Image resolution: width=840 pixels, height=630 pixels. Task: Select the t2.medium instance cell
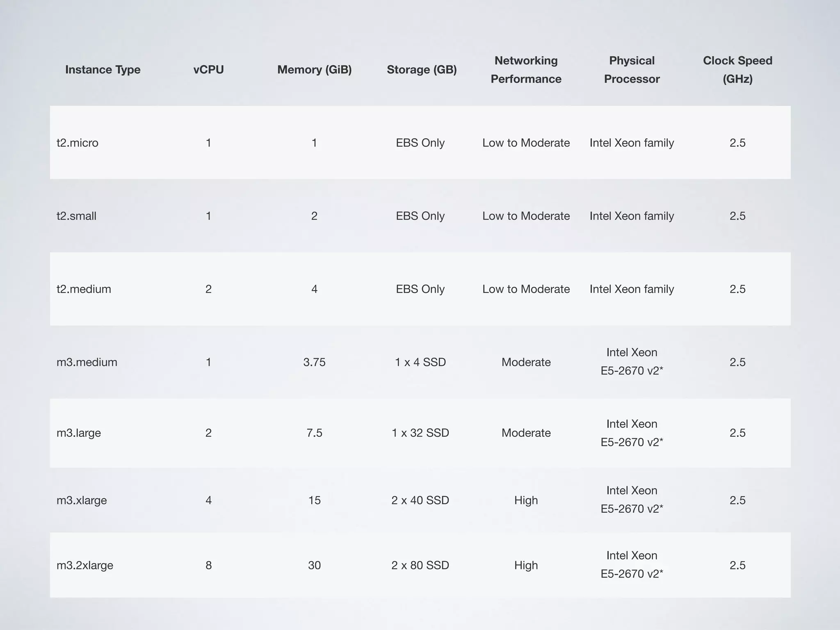click(x=84, y=289)
